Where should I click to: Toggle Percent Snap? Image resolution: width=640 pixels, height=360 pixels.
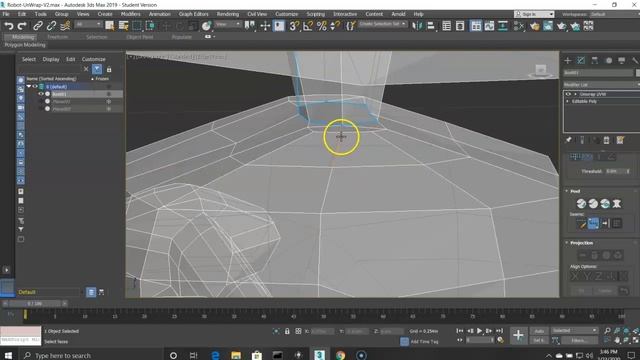(x=322, y=26)
